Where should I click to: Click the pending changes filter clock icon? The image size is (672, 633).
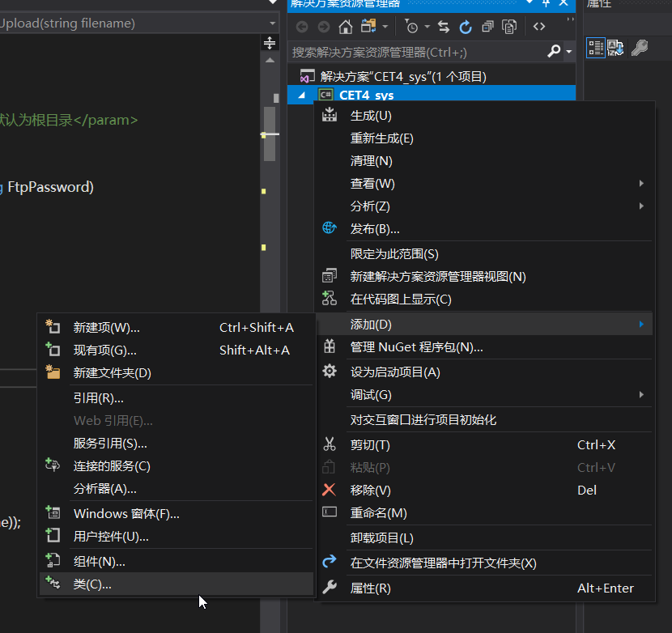pos(412,27)
